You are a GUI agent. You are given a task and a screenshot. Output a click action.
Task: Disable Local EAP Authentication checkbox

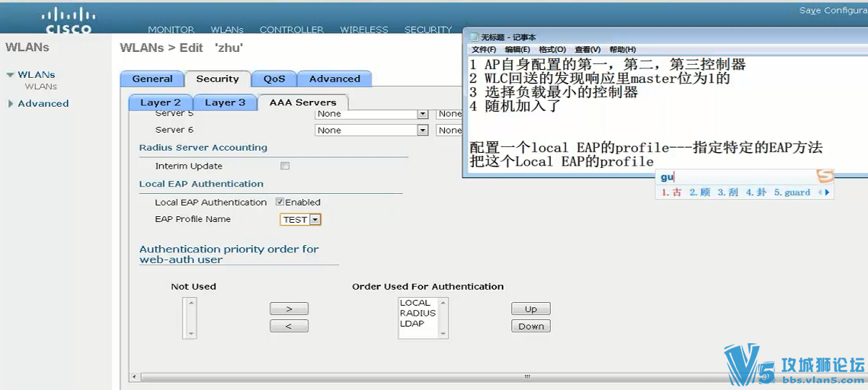click(280, 203)
